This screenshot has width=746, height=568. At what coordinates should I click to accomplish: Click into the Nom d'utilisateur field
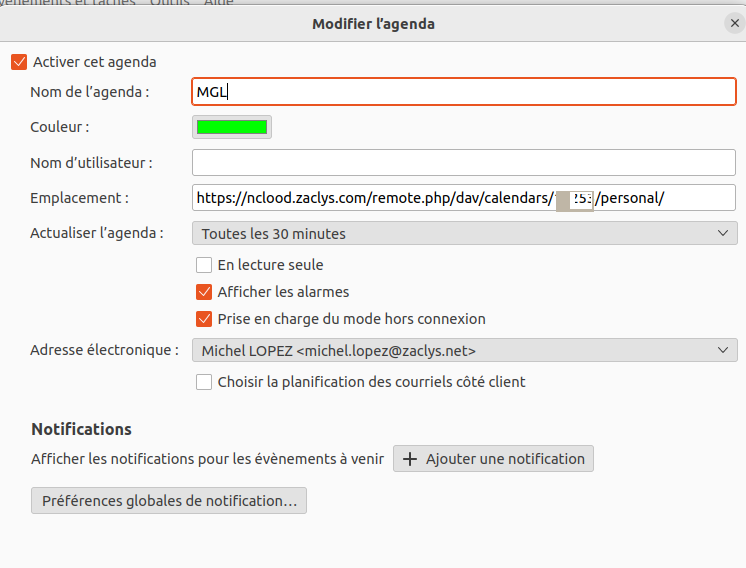[x=463, y=162]
